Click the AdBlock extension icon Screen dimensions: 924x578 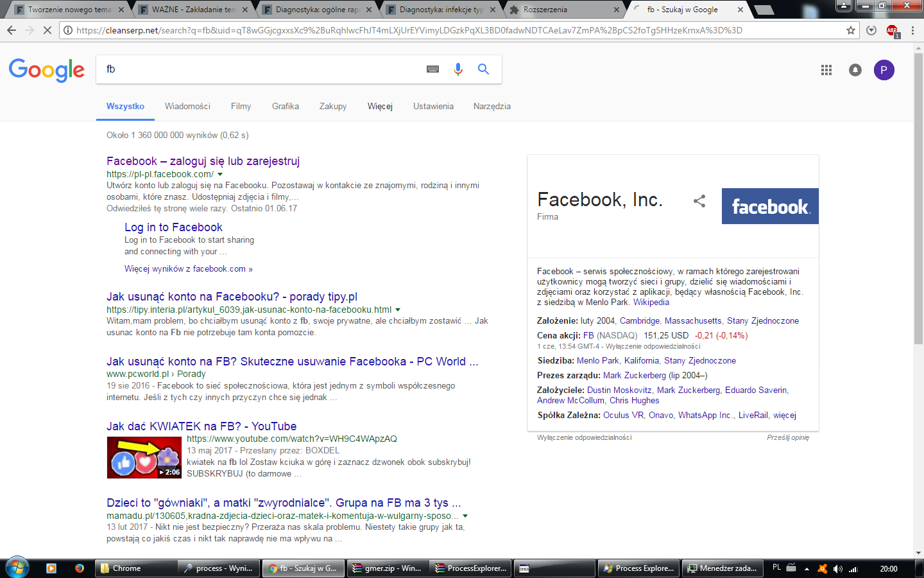coord(892,30)
